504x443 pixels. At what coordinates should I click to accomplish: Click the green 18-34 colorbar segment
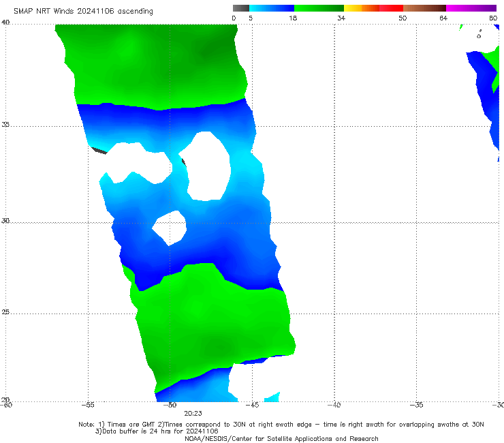(319, 8)
